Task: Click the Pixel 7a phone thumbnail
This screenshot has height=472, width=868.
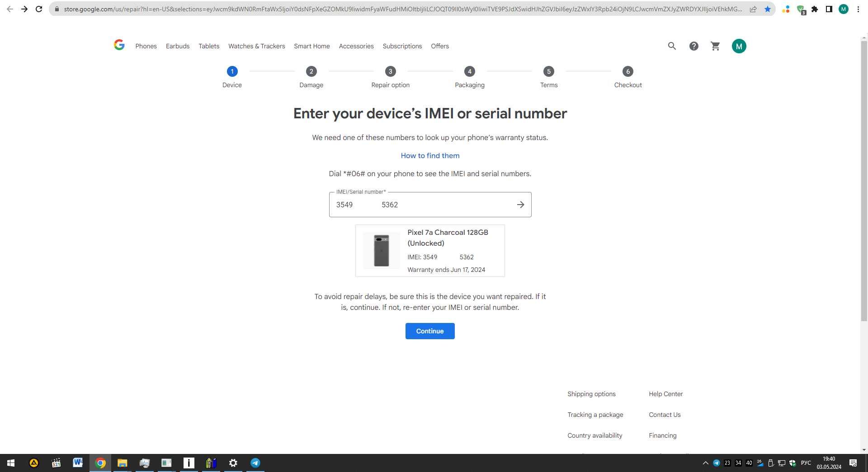Action: (x=381, y=251)
